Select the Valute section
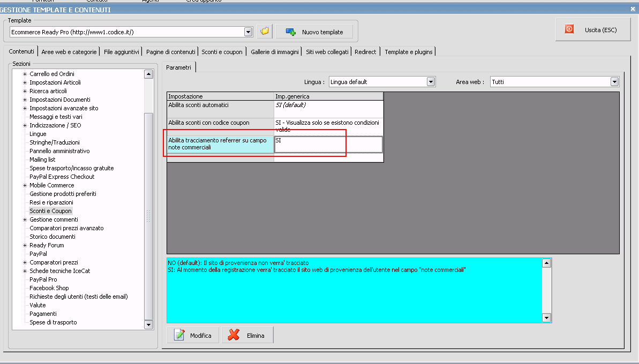This screenshot has width=639, height=364. pos(37,305)
